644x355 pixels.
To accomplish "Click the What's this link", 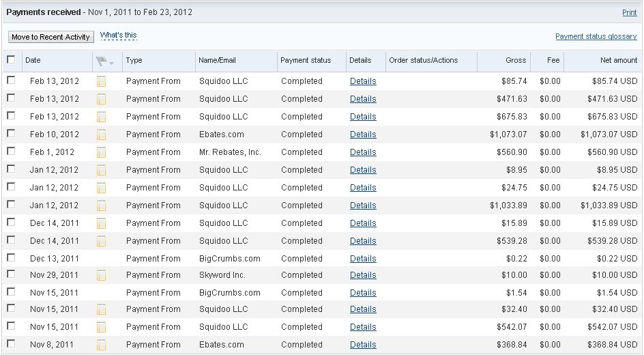I will [118, 35].
